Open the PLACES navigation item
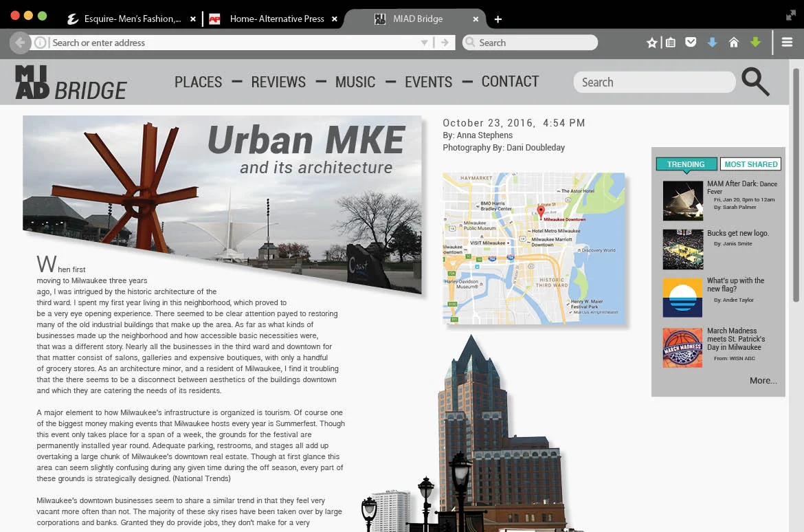Viewport: 804px width, 532px height. 198,82
